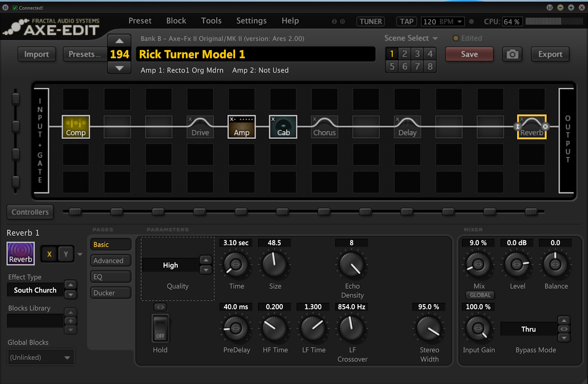588x384 pixels.
Task: Select scene 4
Action: coord(430,54)
